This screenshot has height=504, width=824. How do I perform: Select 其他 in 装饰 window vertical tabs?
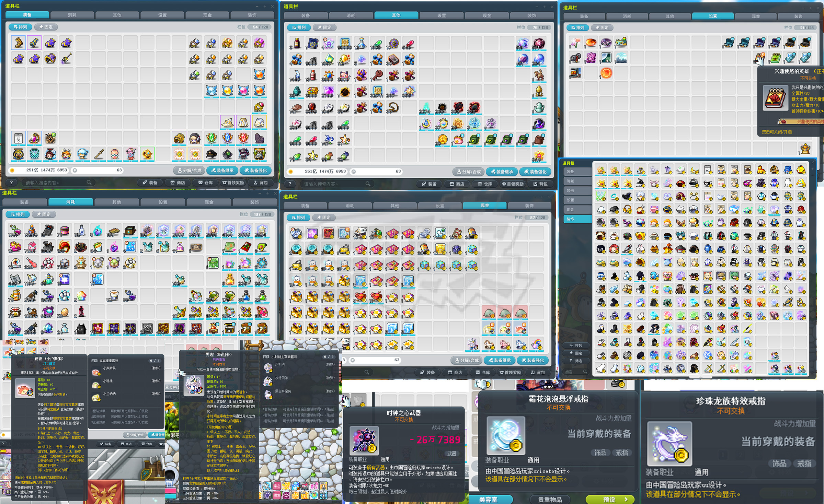click(578, 190)
